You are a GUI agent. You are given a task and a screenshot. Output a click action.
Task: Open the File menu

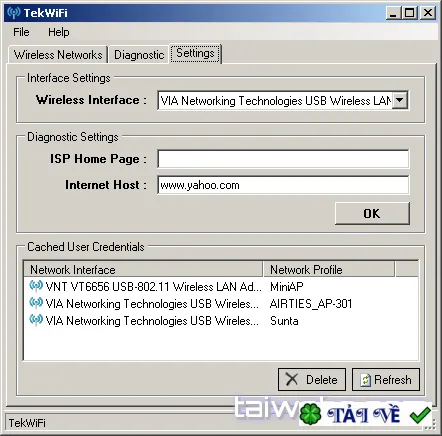pyautogui.click(x=21, y=32)
